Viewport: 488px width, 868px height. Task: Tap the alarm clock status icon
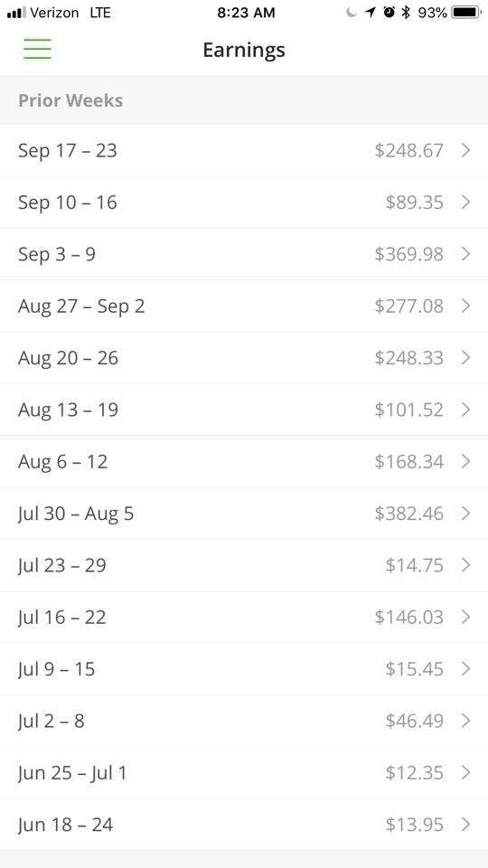coord(389,12)
